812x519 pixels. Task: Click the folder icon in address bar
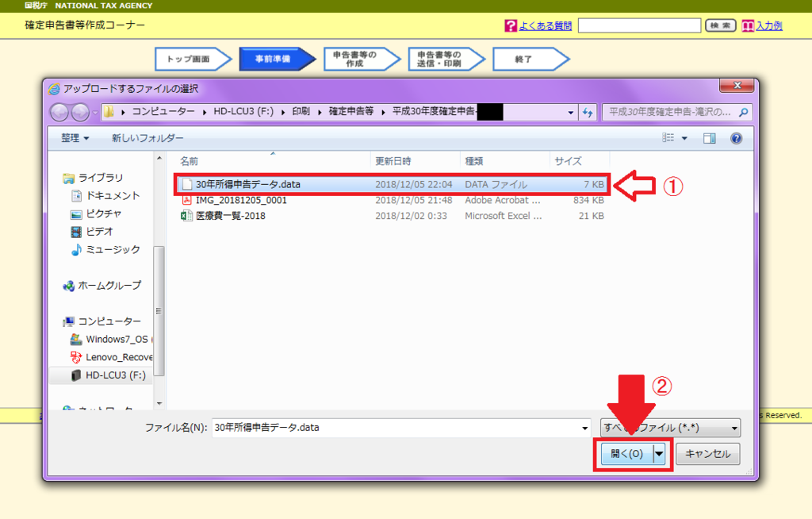click(108, 111)
